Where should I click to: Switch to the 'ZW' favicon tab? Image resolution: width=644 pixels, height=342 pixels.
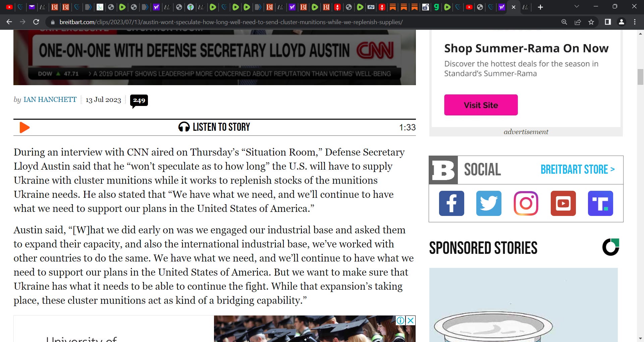(x=371, y=7)
